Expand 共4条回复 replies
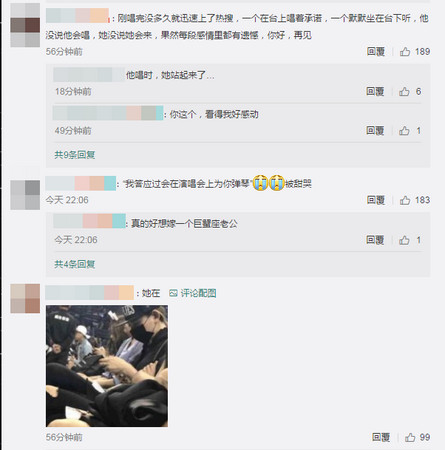Image resolution: width=445 pixels, height=450 pixels. (x=75, y=264)
